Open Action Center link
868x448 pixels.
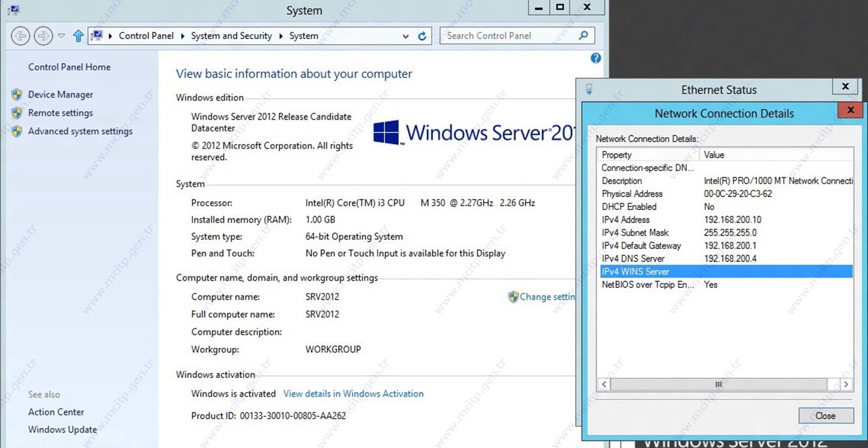tap(56, 412)
